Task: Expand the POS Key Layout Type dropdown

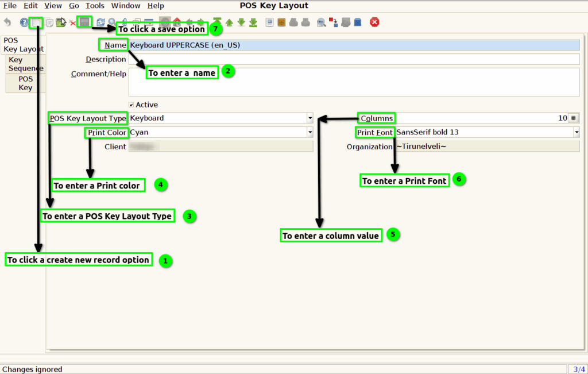Action: tap(310, 118)
